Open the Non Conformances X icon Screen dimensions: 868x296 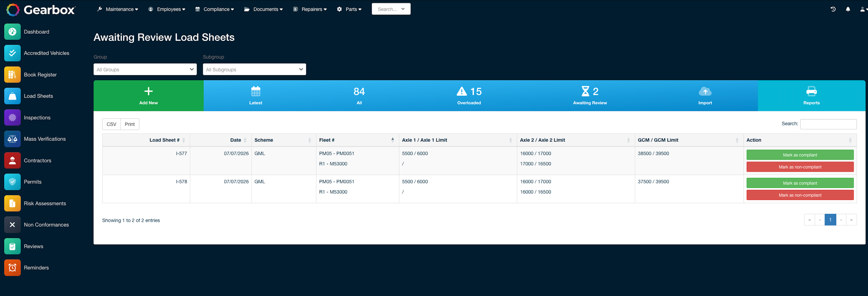coord(13,225)
